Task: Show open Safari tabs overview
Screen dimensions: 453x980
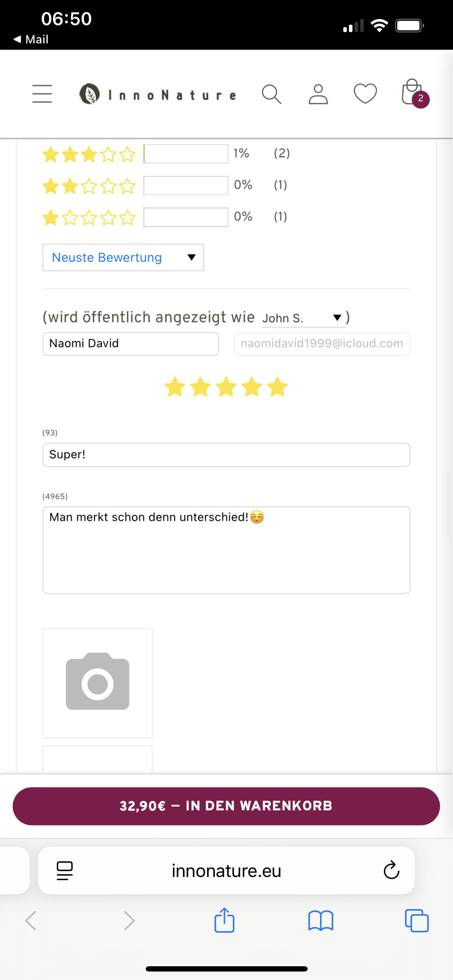Action: pyautogui.click(x=417, y=921)
